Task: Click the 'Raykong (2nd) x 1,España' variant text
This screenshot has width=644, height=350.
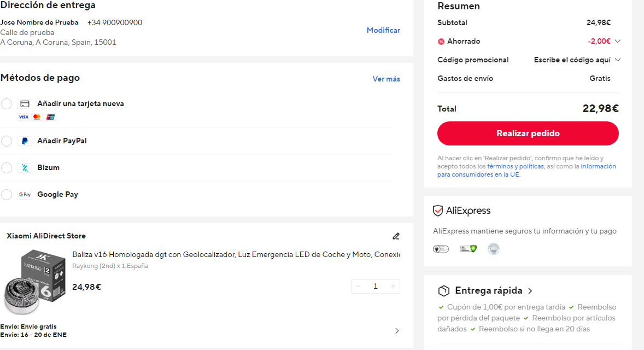Action: coord(110,266)
